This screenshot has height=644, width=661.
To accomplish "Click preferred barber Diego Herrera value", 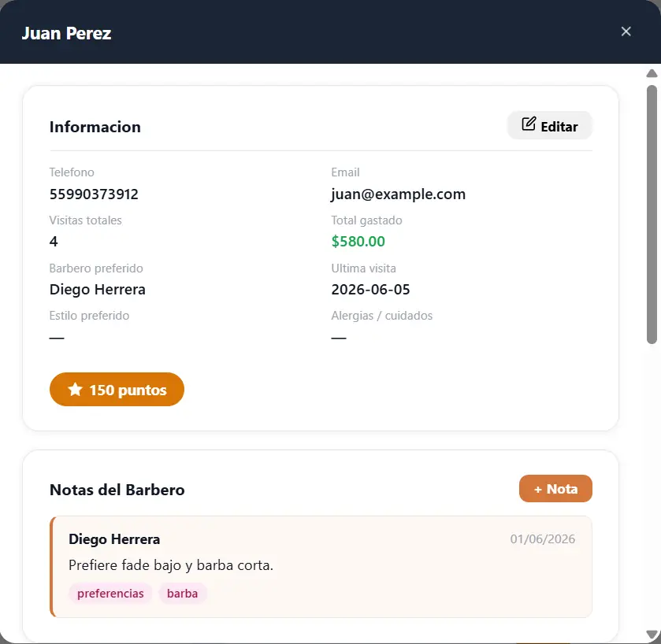I will coord(98,290).
